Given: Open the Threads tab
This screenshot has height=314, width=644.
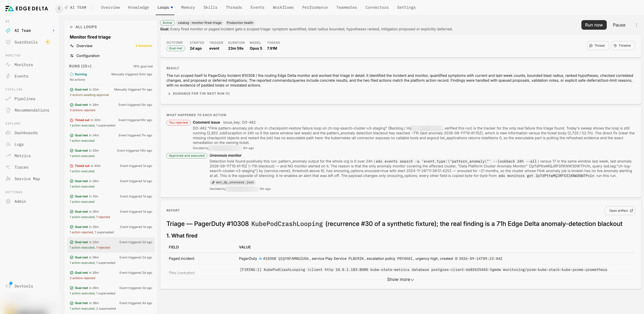Looking at the screenshot, I should [x=234, y=8].
